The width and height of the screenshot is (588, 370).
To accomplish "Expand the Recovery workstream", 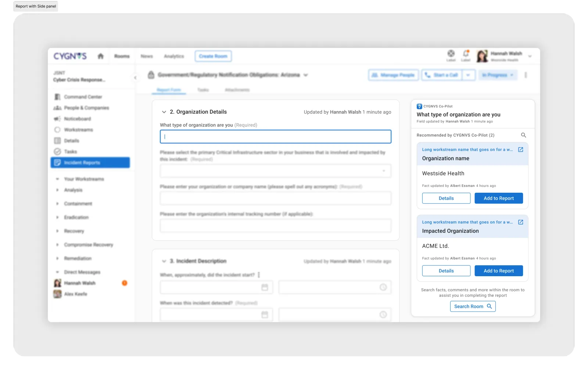I will click(x=57, y=231).
